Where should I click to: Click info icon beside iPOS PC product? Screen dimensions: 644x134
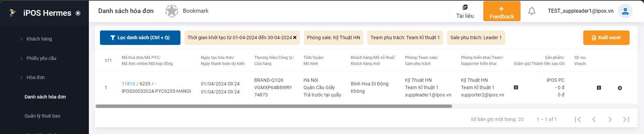[516, 87]
